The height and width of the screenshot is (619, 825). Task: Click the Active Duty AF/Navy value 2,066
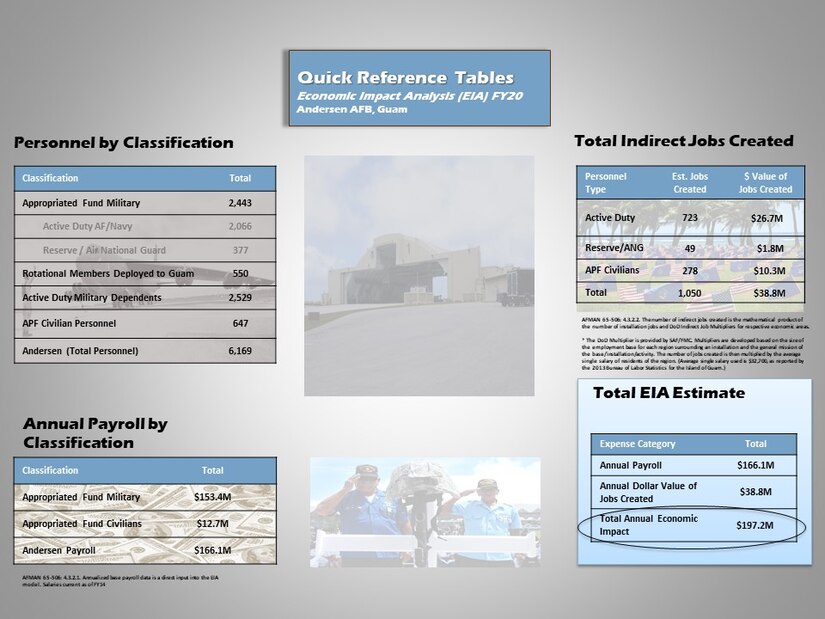click(240, 226)
